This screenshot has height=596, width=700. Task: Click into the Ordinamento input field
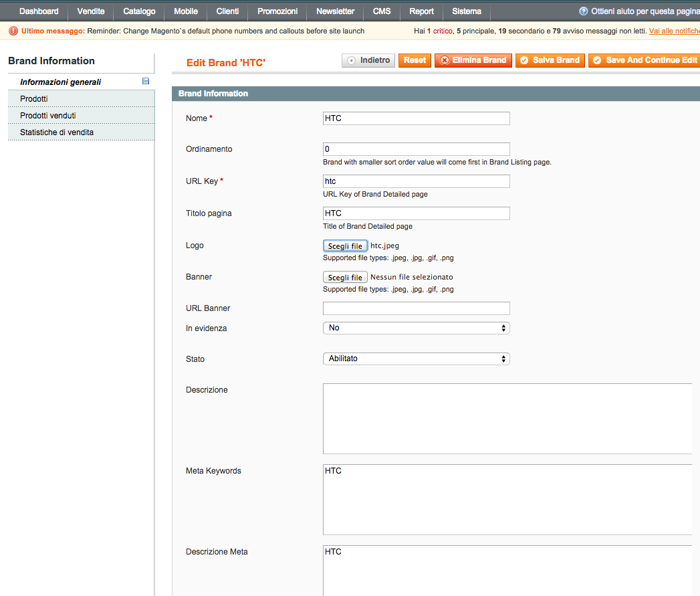pos(416,149)
